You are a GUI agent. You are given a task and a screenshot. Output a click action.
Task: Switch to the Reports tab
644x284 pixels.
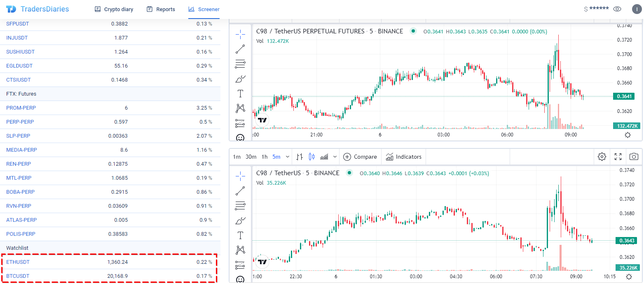(x=160, y=9)
